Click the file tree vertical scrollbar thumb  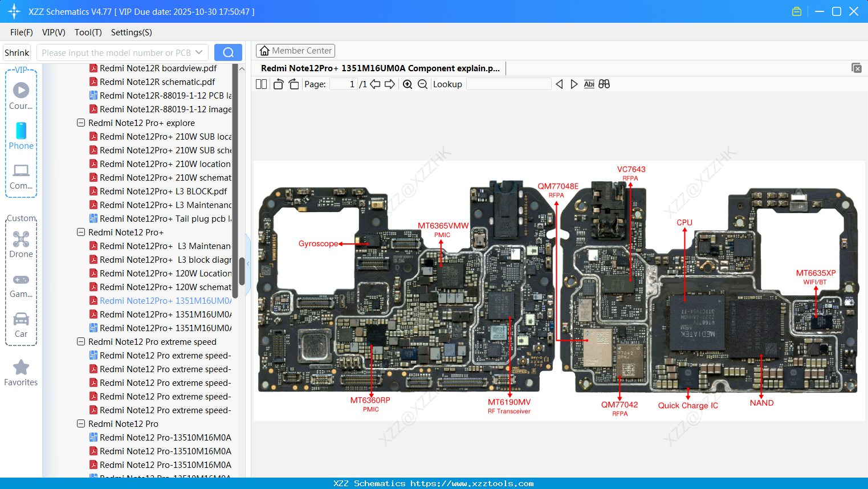242,271
